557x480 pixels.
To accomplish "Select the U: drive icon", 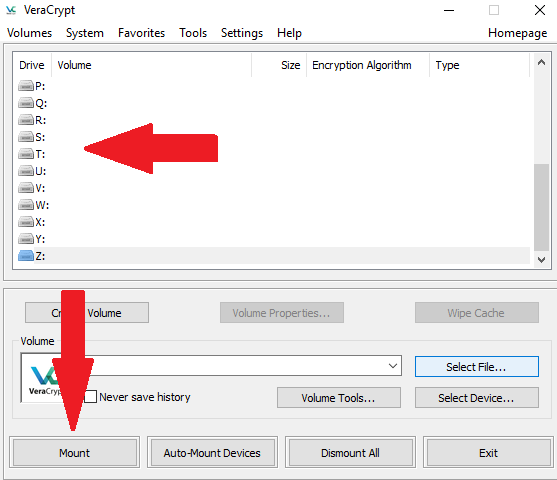I will click(26, 171).
